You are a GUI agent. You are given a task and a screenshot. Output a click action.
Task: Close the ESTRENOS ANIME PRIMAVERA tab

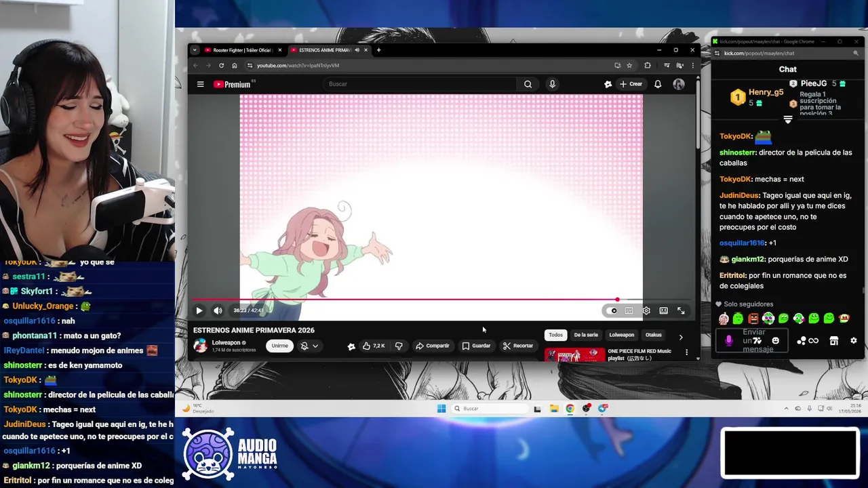[366, 50]
